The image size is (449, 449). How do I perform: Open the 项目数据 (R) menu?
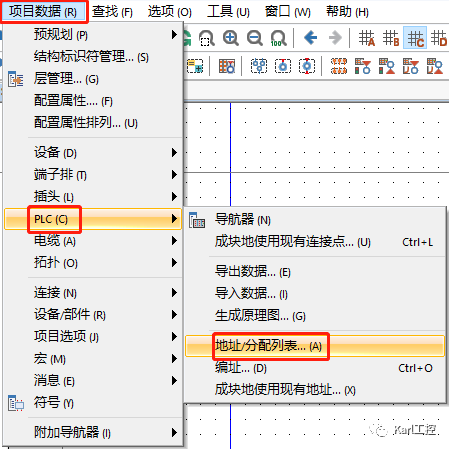43,12
